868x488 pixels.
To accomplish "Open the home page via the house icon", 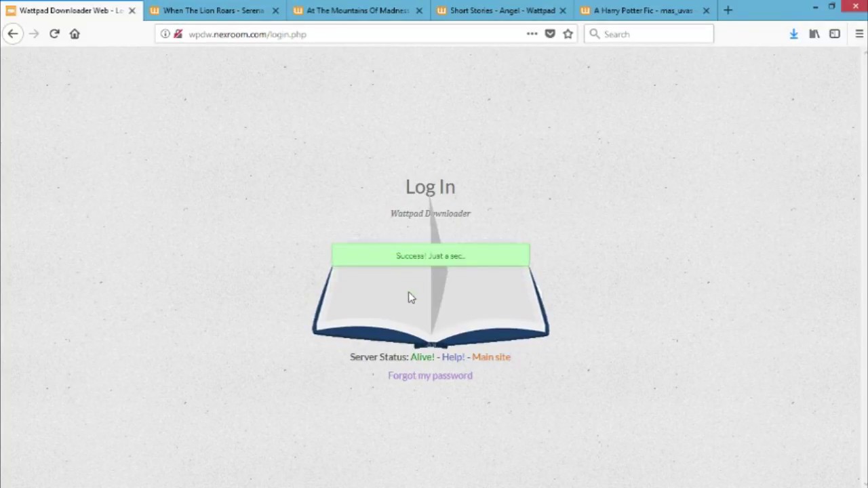I will [x=75, y=34].
